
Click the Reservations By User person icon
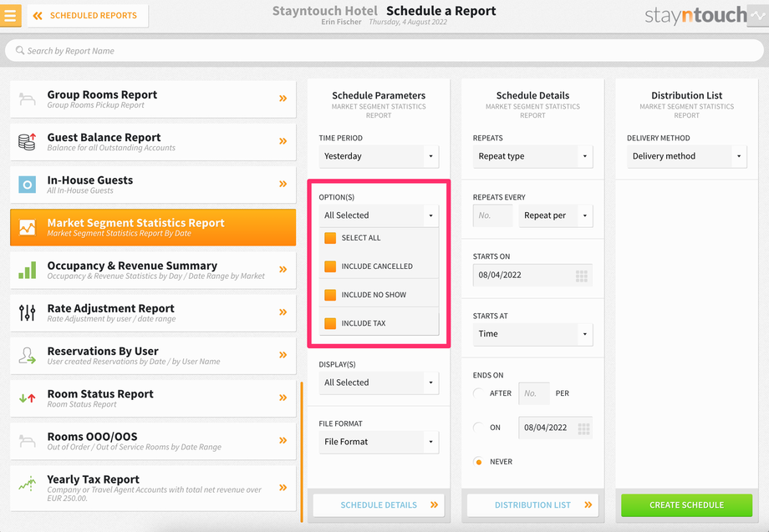(x=27, y=355)
